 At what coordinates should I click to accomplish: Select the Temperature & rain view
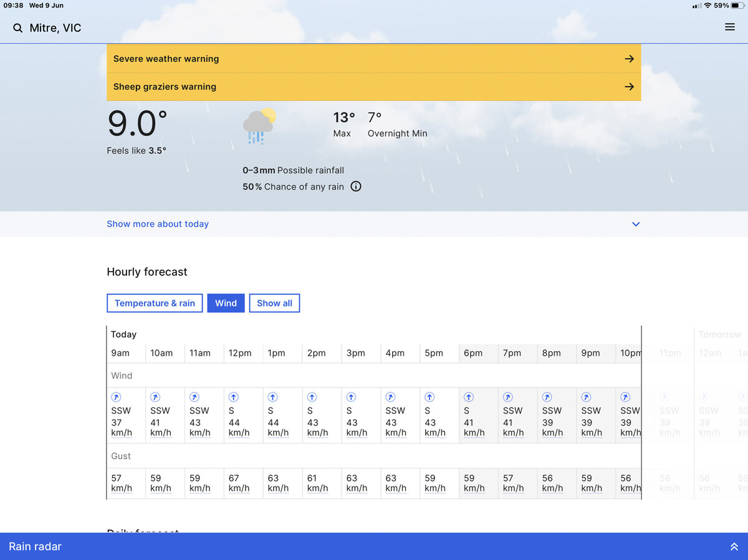pyautogui.click(x=155, y=303)
